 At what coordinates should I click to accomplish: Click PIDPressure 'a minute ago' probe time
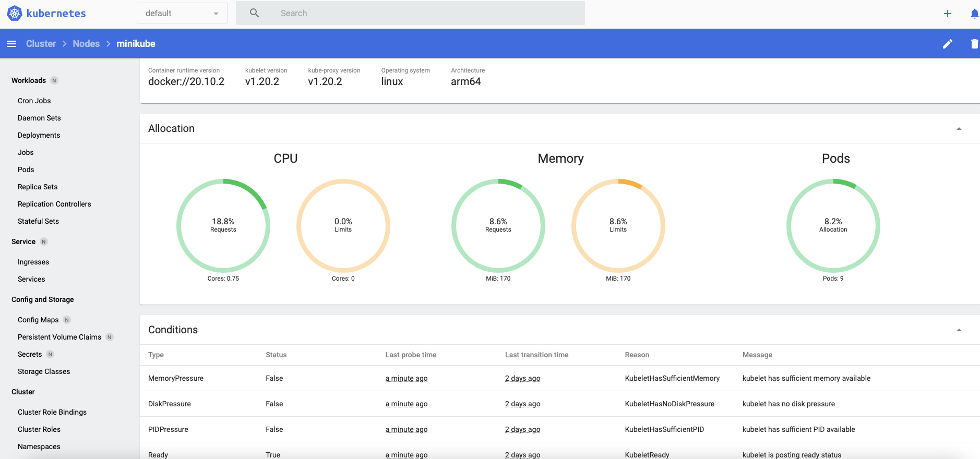(407, 429)
